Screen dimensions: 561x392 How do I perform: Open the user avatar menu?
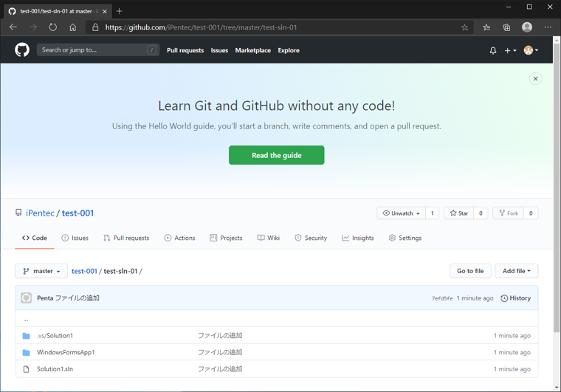coord(531,50)
